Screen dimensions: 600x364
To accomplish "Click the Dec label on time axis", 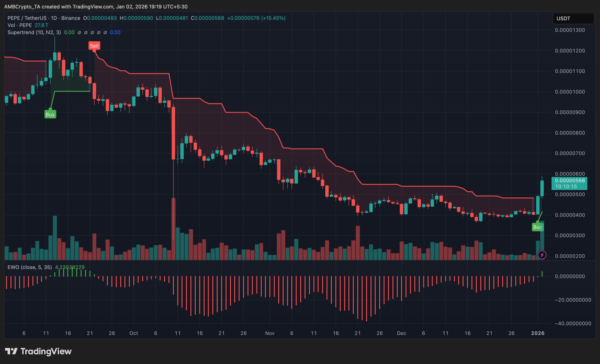I will click(x=401, y=333).
